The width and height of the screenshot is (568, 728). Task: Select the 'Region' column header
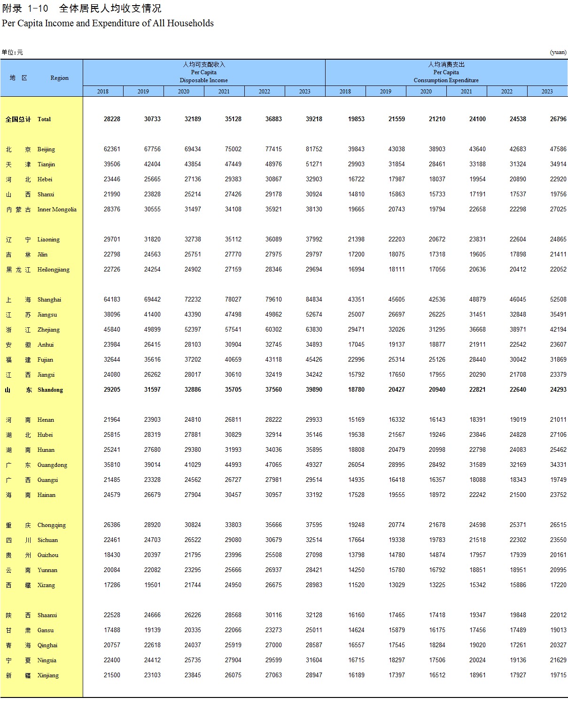pos(60,78)
